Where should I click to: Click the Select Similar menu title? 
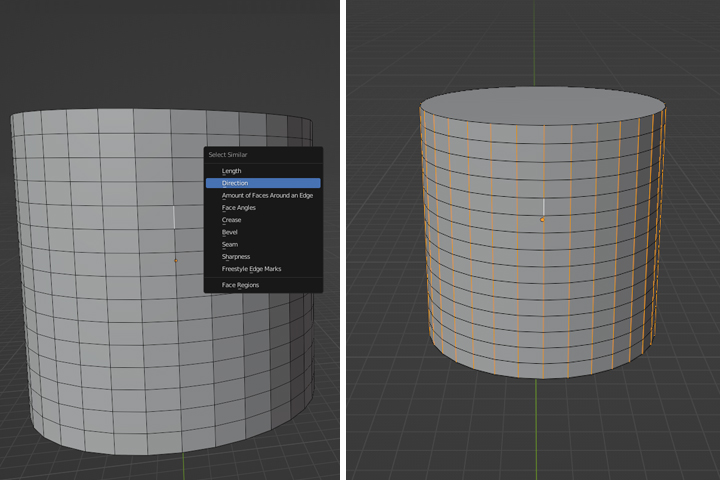click(228, 155)
